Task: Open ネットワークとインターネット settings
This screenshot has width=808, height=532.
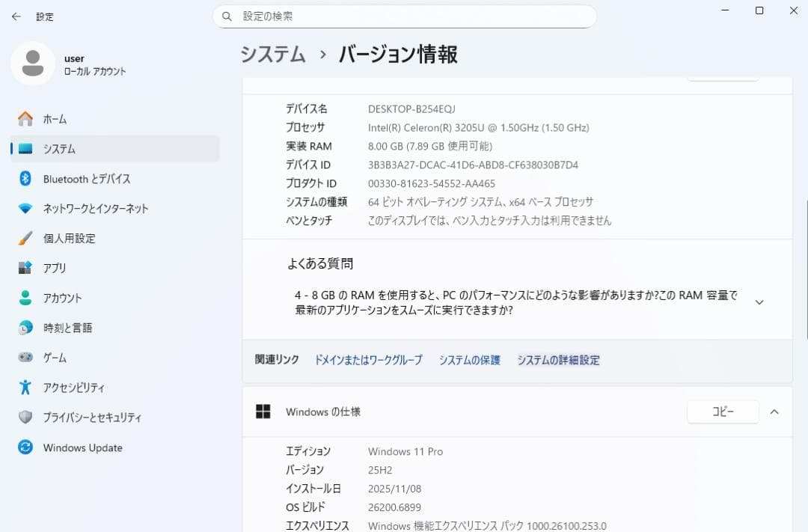Action: tap(115, 208)
